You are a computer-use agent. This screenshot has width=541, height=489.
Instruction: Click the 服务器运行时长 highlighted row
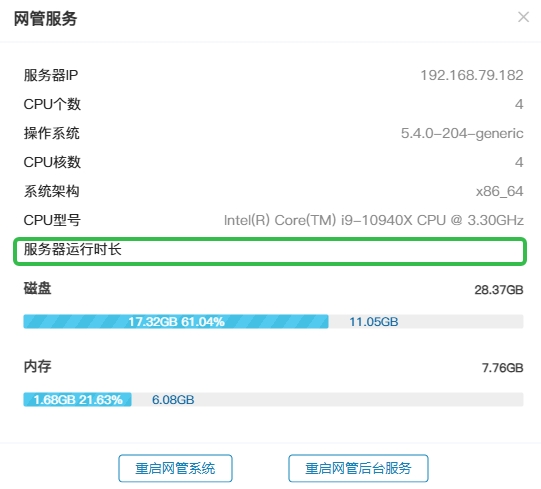click(270, 251)
